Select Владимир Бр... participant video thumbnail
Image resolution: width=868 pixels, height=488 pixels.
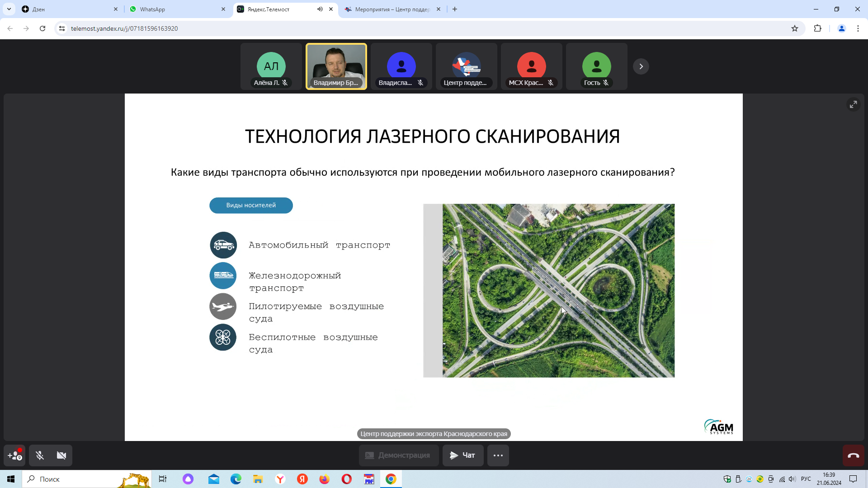336,66
